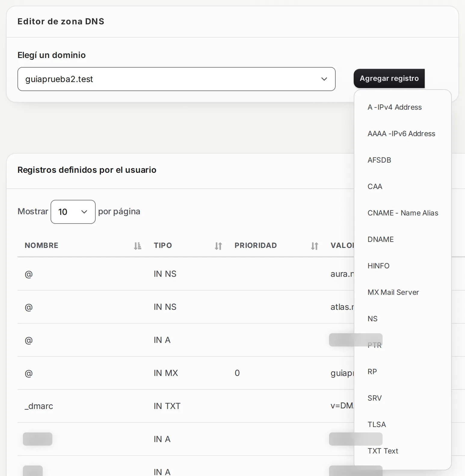Sort by TIPO column icon

(x=218, y=246)
